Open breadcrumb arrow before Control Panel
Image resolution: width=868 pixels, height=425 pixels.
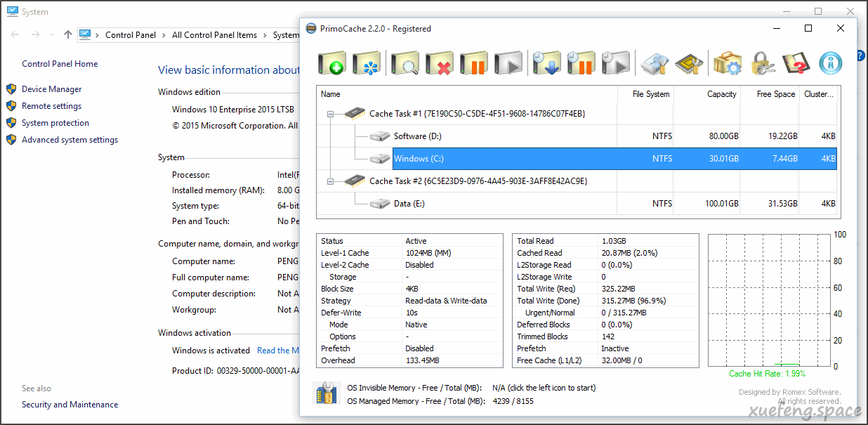[x=98, y=35]
